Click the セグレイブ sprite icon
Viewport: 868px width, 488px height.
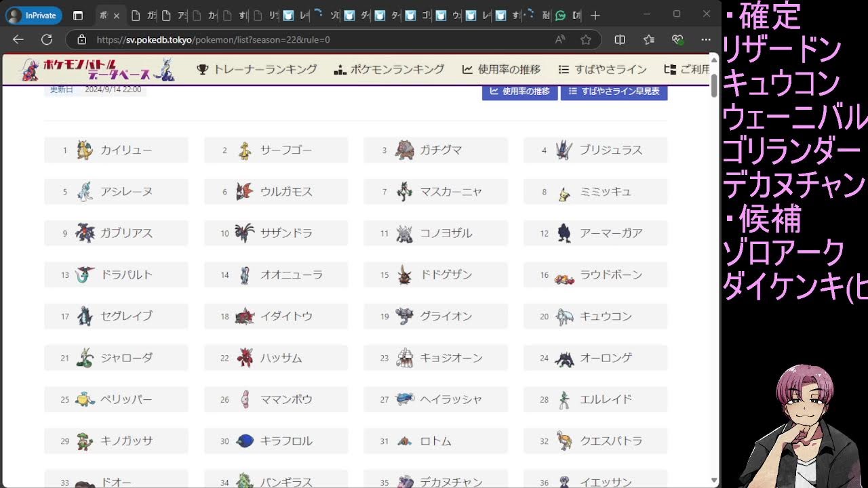[x=85, y=316]
